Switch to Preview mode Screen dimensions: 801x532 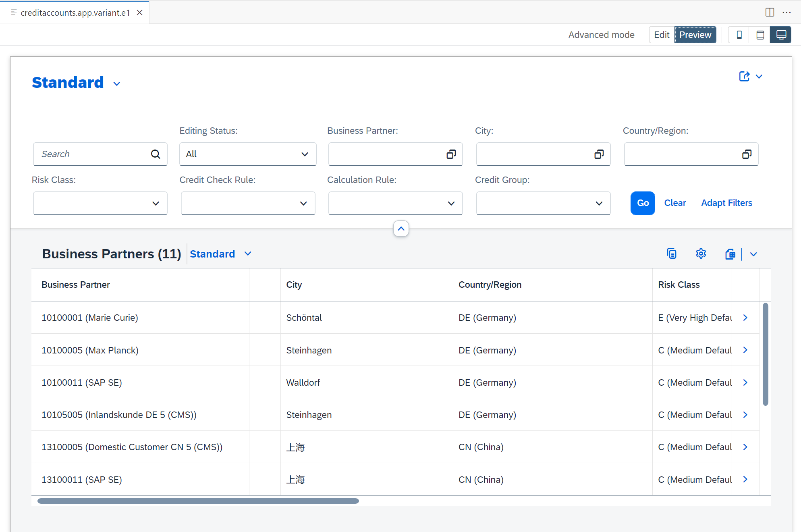[x=695, y=35]
